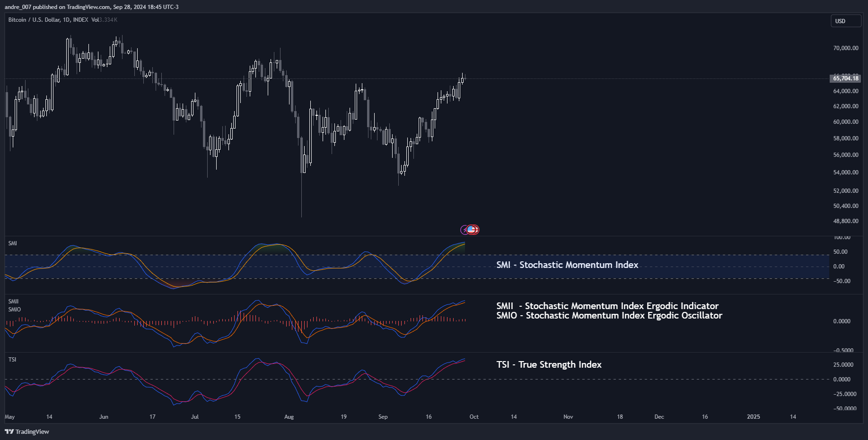Click the 17 date label on time axis

tap(152, 417)
